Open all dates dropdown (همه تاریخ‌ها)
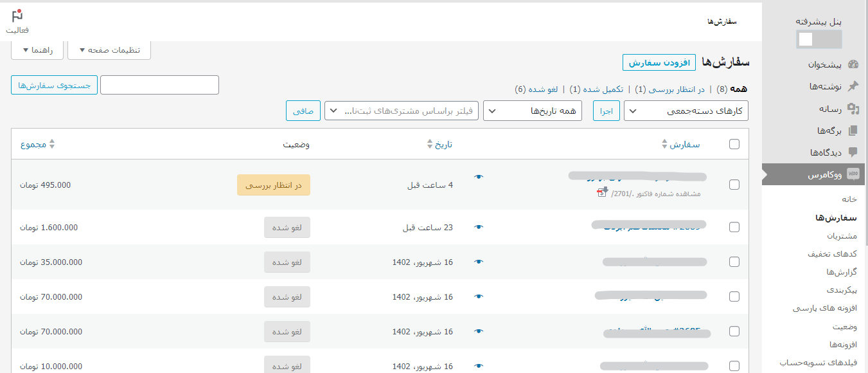The width and height of the screenshot is (868, 373). tap(532, 111)
